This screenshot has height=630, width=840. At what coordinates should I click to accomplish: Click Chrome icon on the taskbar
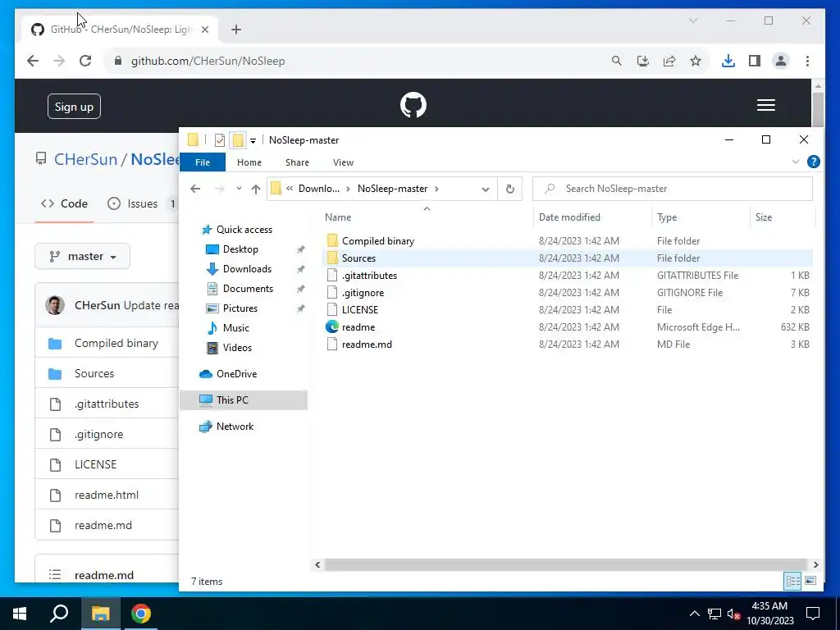pos(141,614)
